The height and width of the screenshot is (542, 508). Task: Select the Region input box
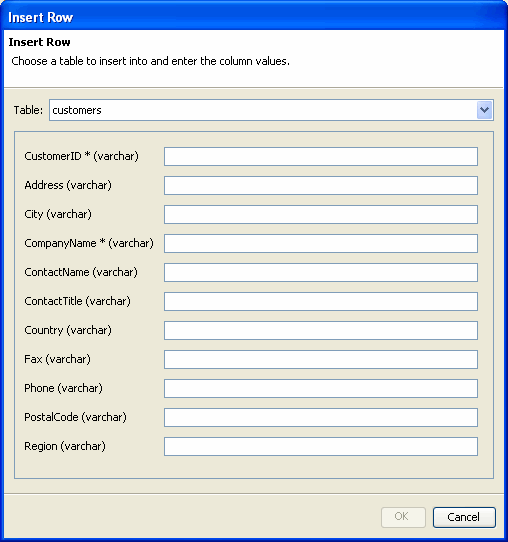click(321, 447)
